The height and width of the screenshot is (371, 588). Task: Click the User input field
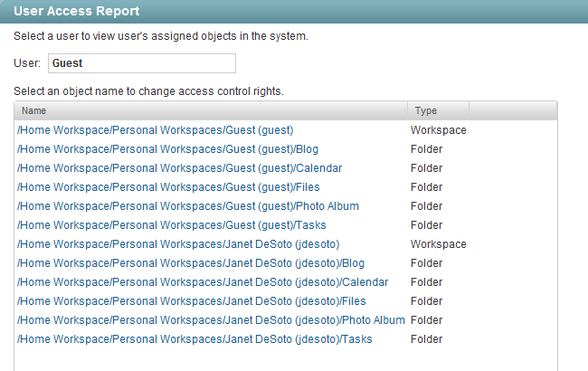coord(141,63)
